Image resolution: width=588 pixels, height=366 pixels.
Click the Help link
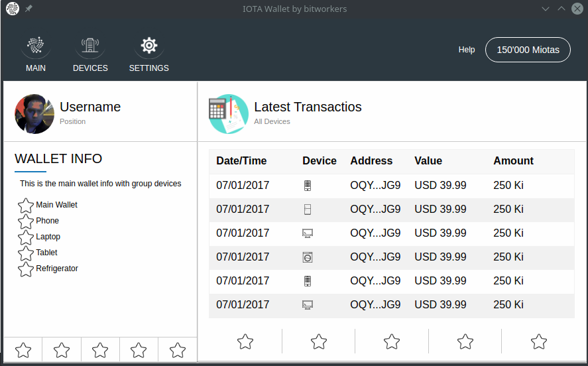467,50
